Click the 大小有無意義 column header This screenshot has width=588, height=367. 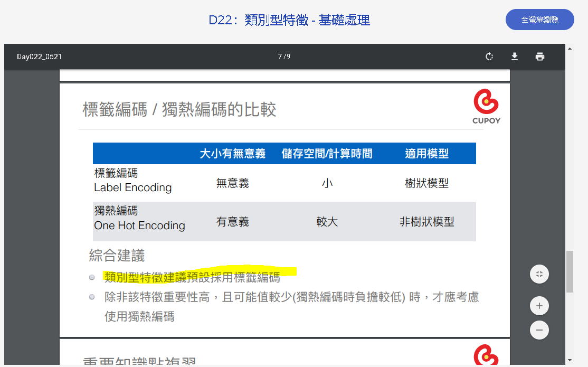[232, 154]
